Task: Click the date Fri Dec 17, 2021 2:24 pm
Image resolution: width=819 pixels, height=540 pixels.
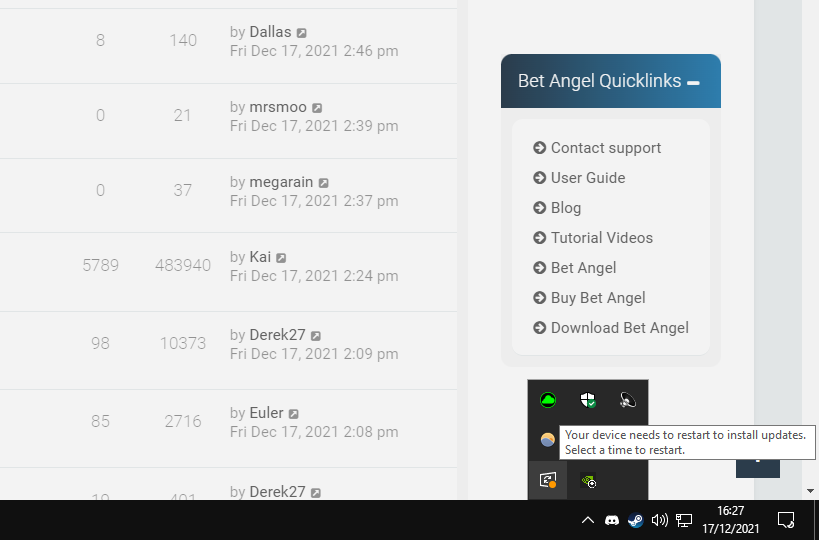Action: (314, 276)
